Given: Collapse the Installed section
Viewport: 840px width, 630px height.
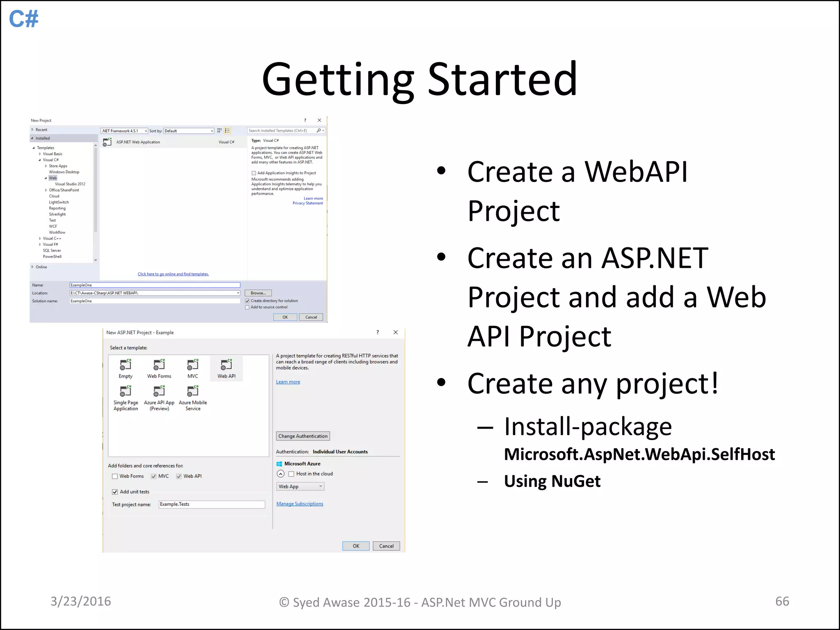Looking at the screenshot, I should [x=32, y=138].
